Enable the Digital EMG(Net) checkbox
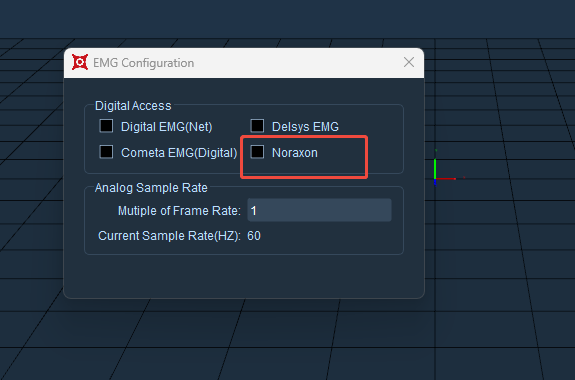575x380 pixels. (x=106, y=126)
